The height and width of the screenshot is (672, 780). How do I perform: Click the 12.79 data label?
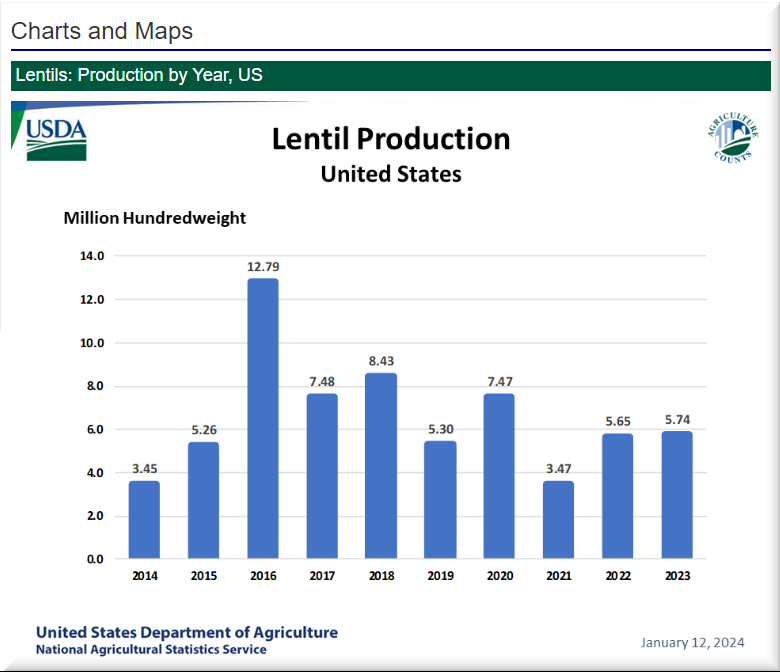263,267
